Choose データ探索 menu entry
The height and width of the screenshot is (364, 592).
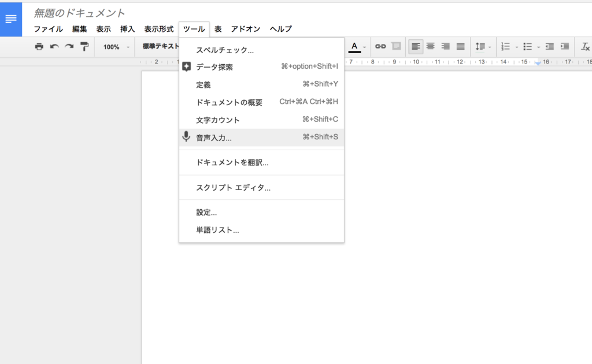pyautogui.click(x=262, y=67)
